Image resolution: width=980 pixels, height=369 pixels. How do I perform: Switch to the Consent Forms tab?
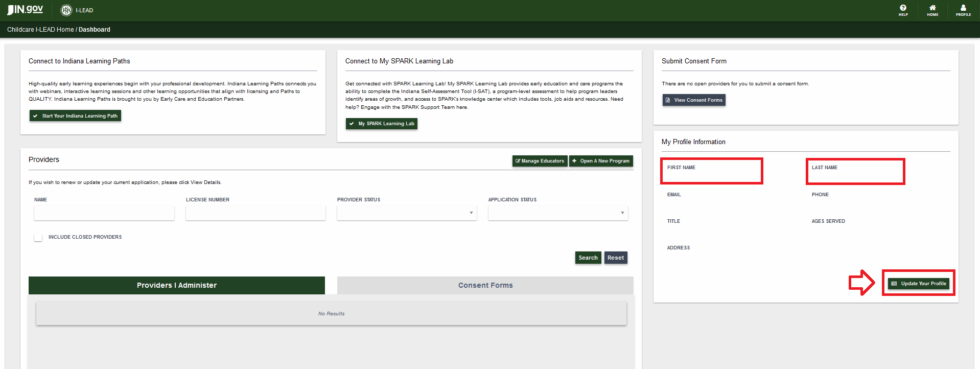click(x=485, y=285)
